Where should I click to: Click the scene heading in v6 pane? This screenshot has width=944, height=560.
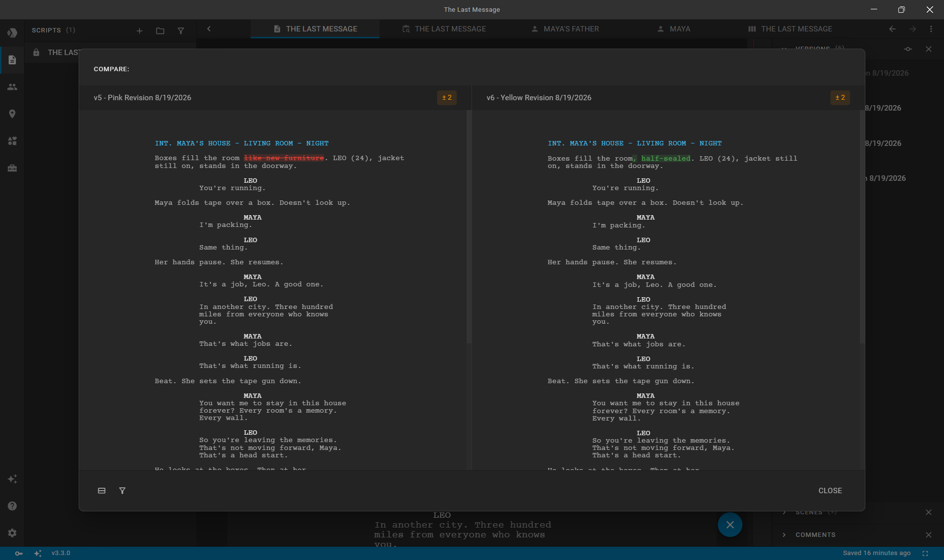635,143
